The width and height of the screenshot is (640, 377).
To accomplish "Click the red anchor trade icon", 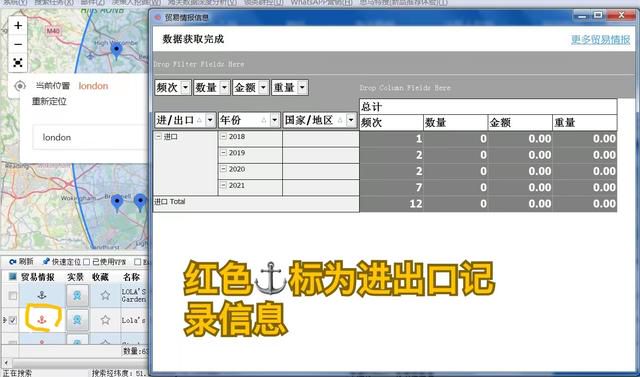I will [42, 320].
